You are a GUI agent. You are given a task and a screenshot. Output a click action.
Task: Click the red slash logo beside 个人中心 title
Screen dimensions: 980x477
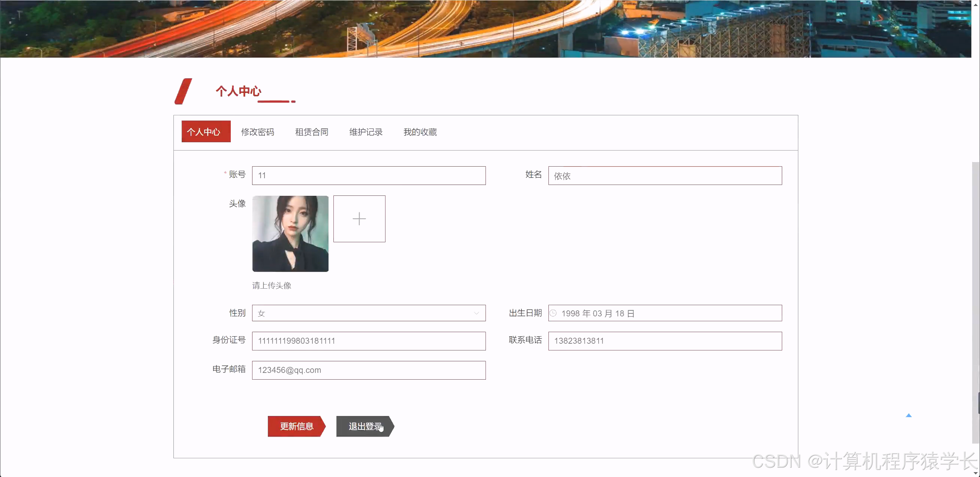[x=184, y=91]
